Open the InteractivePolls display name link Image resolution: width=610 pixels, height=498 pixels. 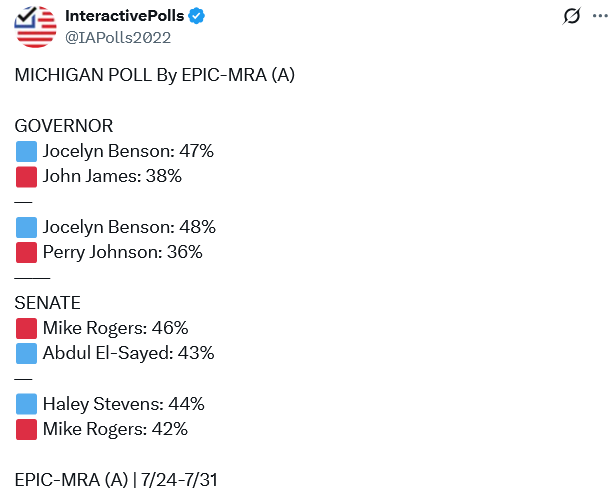[124, 16]
